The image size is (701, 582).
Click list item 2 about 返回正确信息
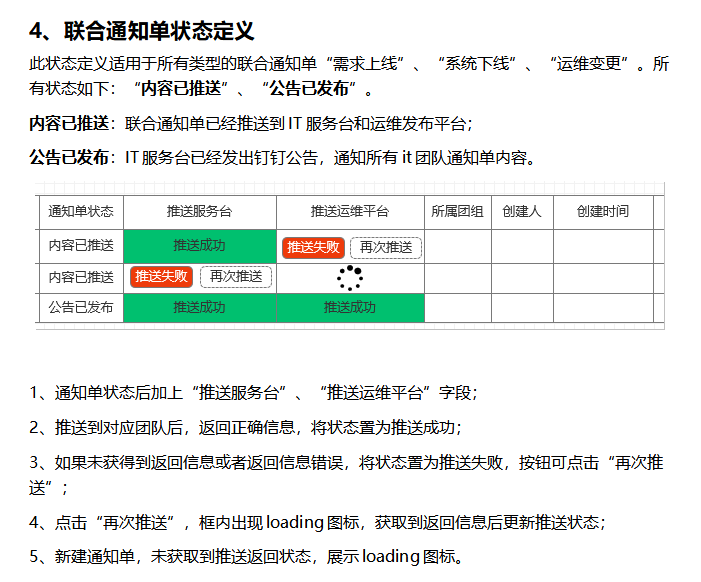(x=245, y=428)
